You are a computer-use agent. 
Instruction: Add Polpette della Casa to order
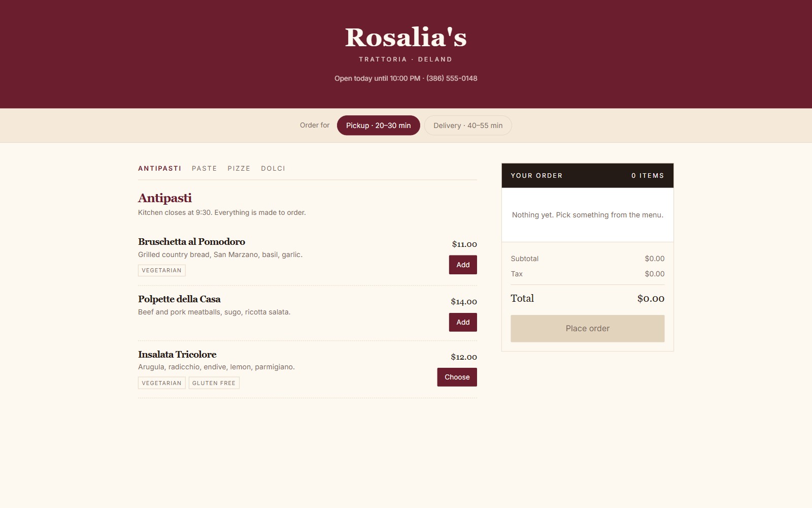[x=463, y=322]
